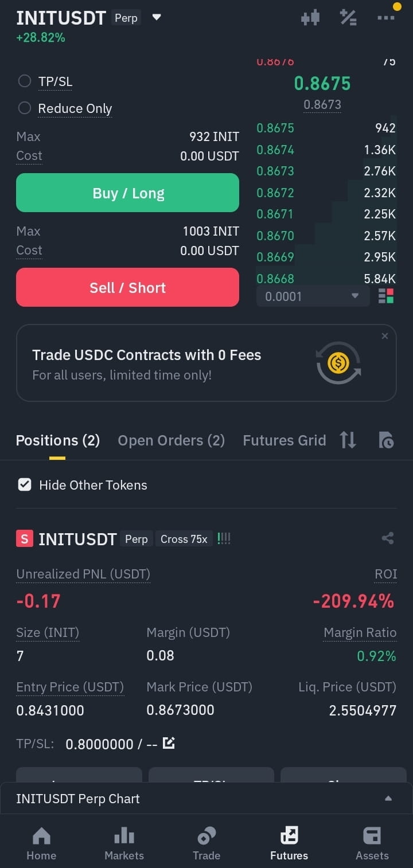Dismiss the USDC Contracts promo banner
This screenshot has height=868, width=413.
(385, 336)
